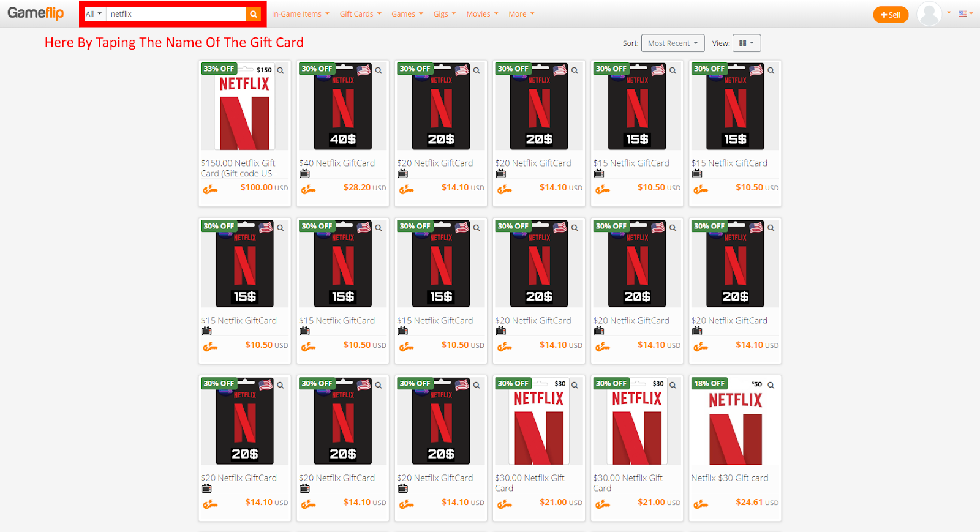Expand the Games menu
This screenshot has width=980, height=532.
point(407,14)
